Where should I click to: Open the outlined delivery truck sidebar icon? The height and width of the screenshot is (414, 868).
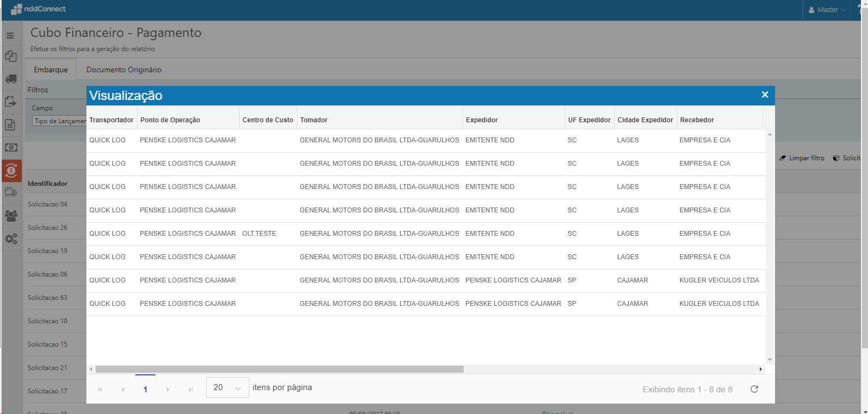[11, 192]
